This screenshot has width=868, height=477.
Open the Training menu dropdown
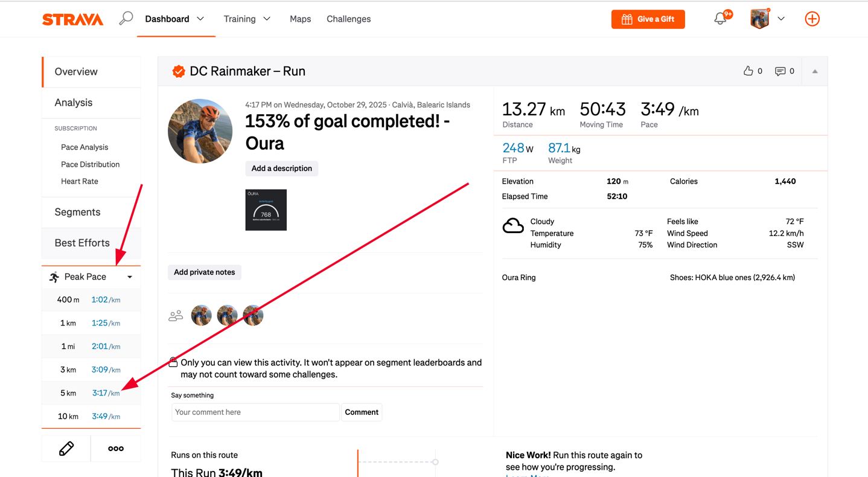tap(247, 19)
